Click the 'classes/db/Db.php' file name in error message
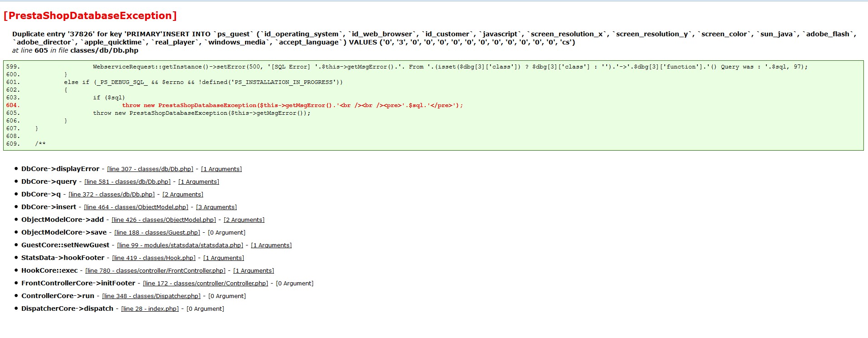Viewport: 868px width, 338px height. point(104,50)
